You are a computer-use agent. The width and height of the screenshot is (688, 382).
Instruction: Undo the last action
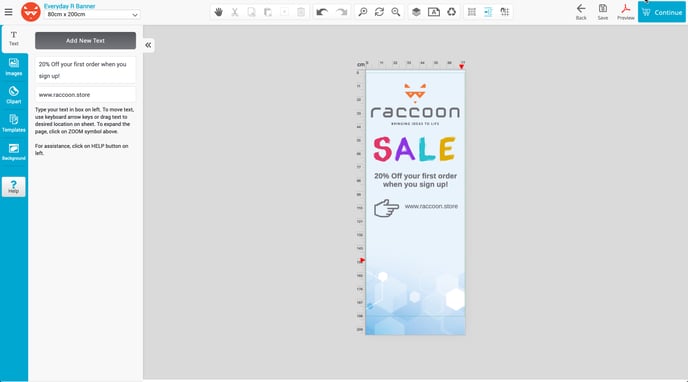[322, 12]
